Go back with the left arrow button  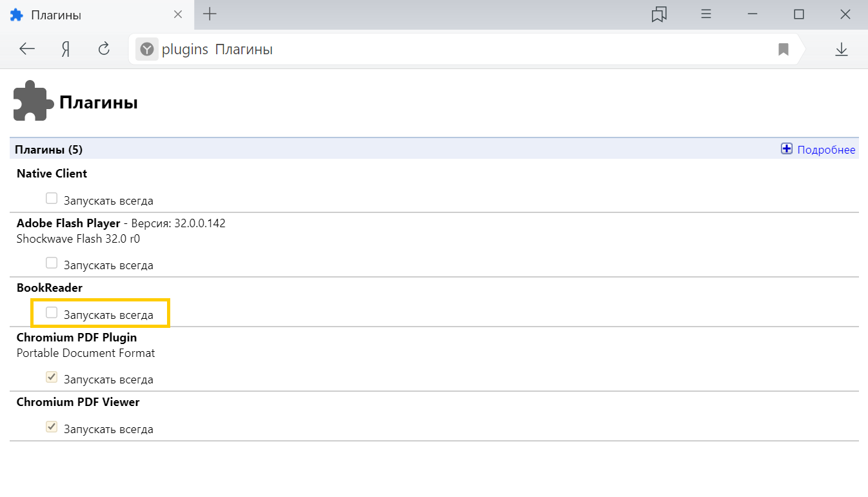click(27, 49)
